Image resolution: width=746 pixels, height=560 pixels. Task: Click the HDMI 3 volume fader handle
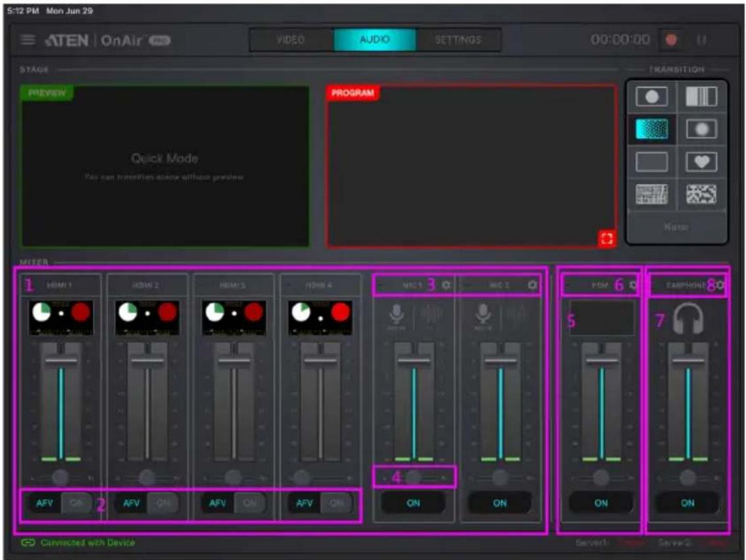click(x=234, y=361)
